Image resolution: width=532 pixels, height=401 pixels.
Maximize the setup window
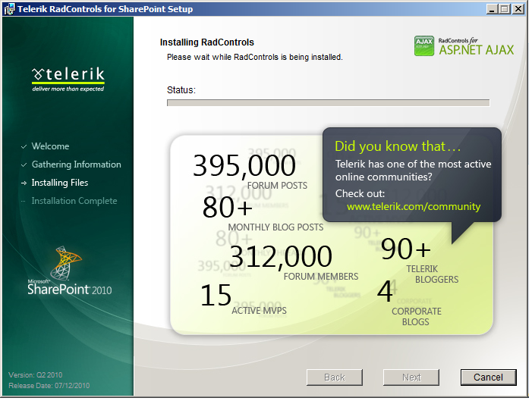tap(505, 9)
